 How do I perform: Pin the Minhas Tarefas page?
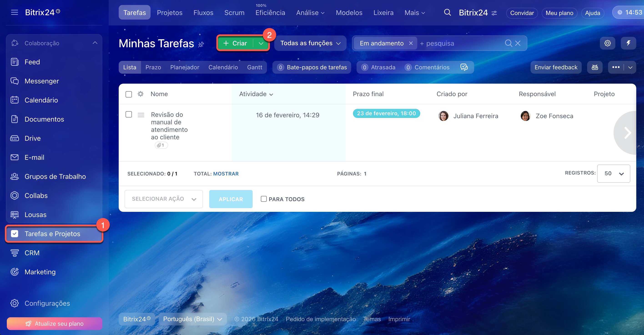pyautogui.click(x=201, y=45)
